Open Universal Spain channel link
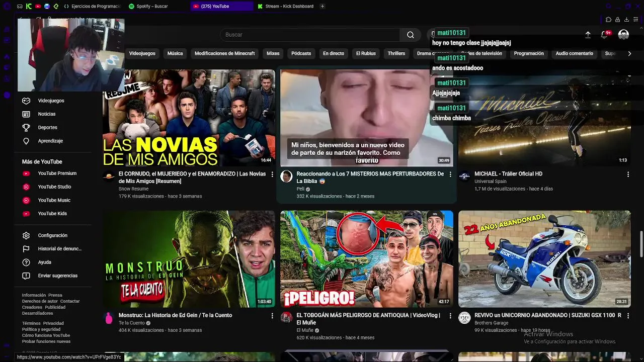This screenshot has height=362, width=644. [x=491, y=182]
